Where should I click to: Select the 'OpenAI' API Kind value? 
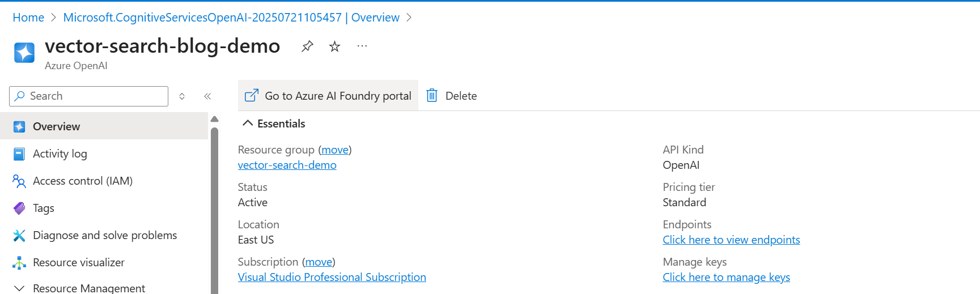tap(681, 165)
